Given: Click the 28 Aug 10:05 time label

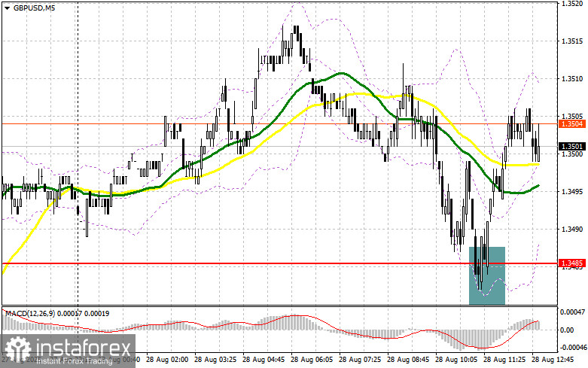Looking at the screenshot, I should pos(456,360).
